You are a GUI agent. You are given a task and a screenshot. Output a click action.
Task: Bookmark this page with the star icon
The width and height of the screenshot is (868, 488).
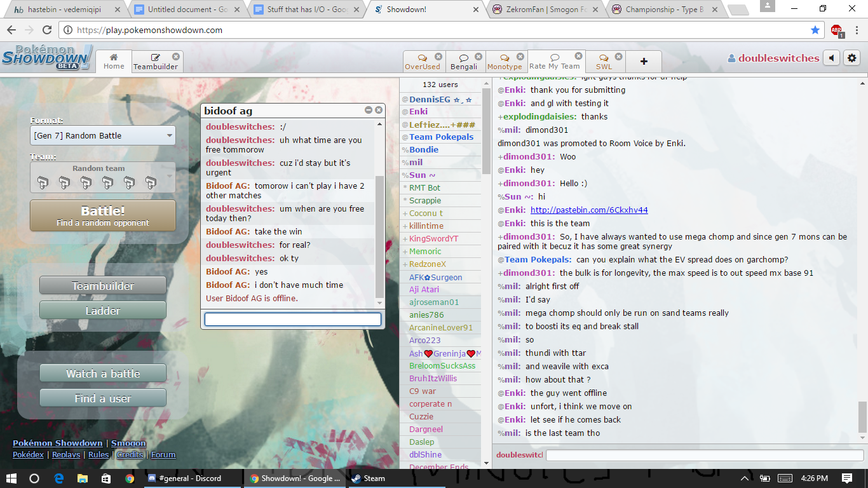[x=815, y=30]
